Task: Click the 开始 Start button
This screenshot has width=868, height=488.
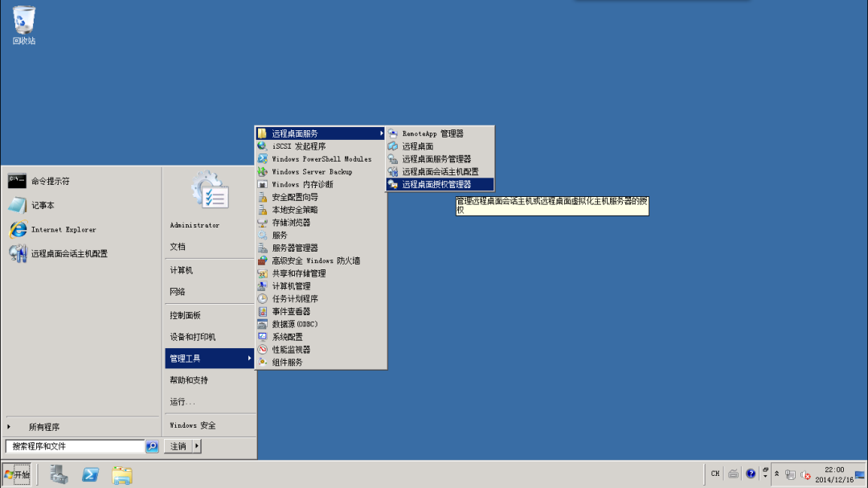Action: (x=17, y=474)
